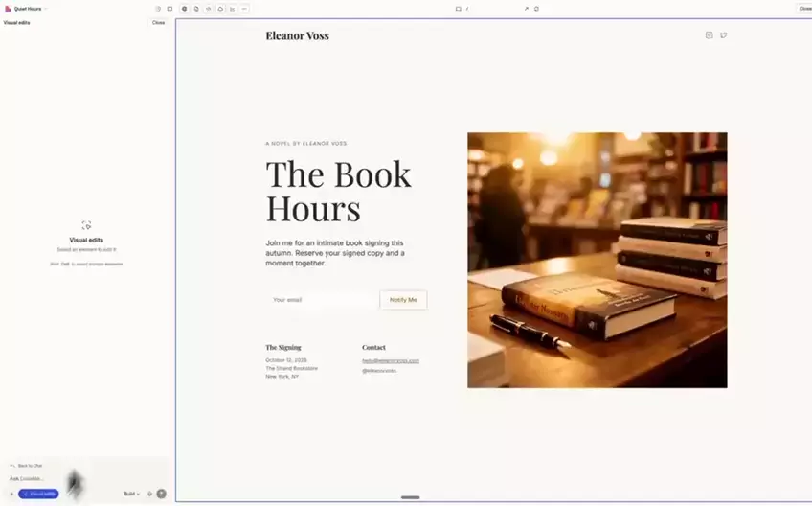Image resolution: width=812 pixels, height=506 pixels.
Task: Open preview in new tab arrow icon
Action: [526, 9]
